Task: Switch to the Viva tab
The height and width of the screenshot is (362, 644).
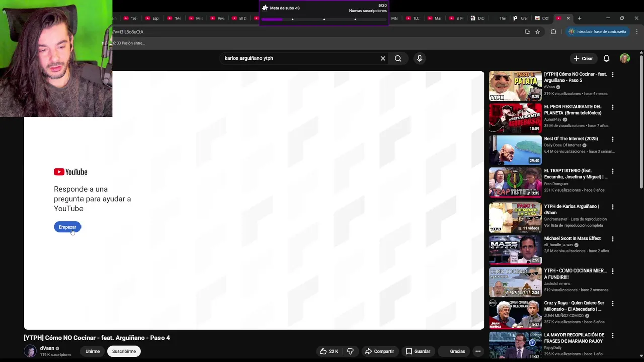Action: (x=217, y=18)
